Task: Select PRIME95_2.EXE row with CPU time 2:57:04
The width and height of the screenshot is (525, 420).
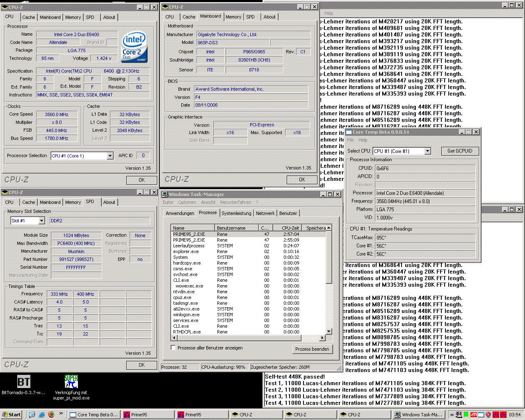Action: (x=248, y=234)
